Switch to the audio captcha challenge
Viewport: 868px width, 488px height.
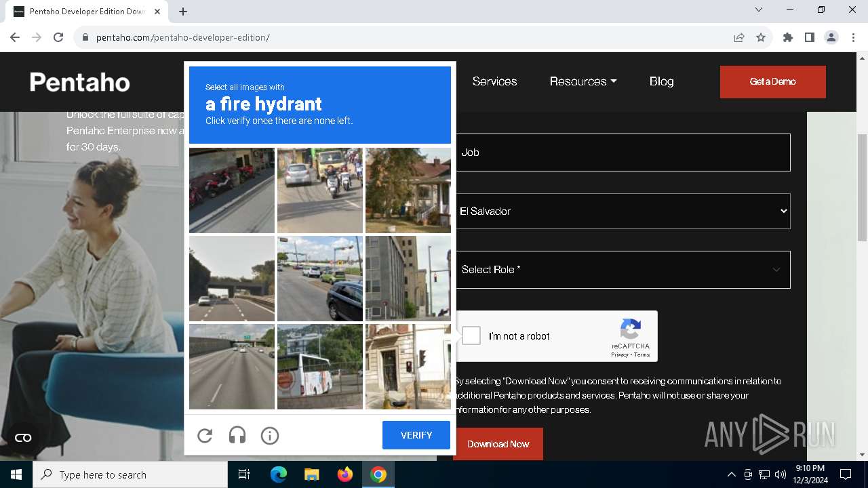237,436
